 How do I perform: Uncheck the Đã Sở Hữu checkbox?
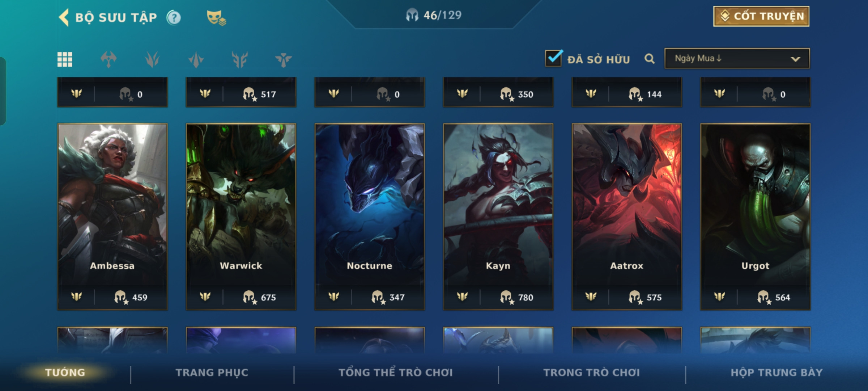point(554,58)
